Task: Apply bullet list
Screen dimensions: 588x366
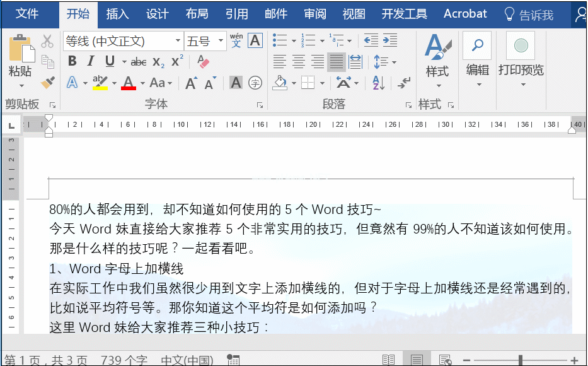Action: pos(280,40)
